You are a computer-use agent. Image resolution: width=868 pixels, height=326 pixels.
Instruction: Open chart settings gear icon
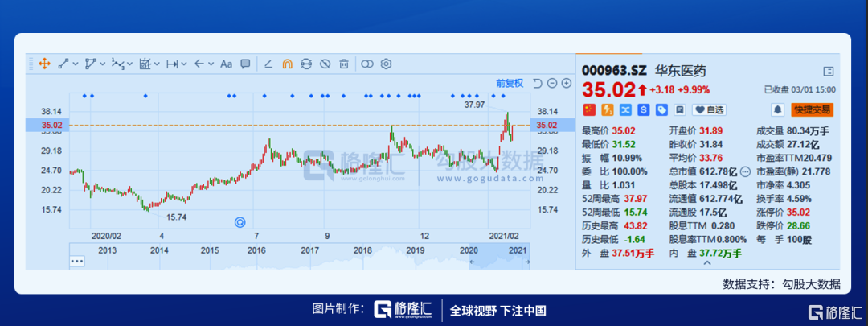tap(387, 64)
